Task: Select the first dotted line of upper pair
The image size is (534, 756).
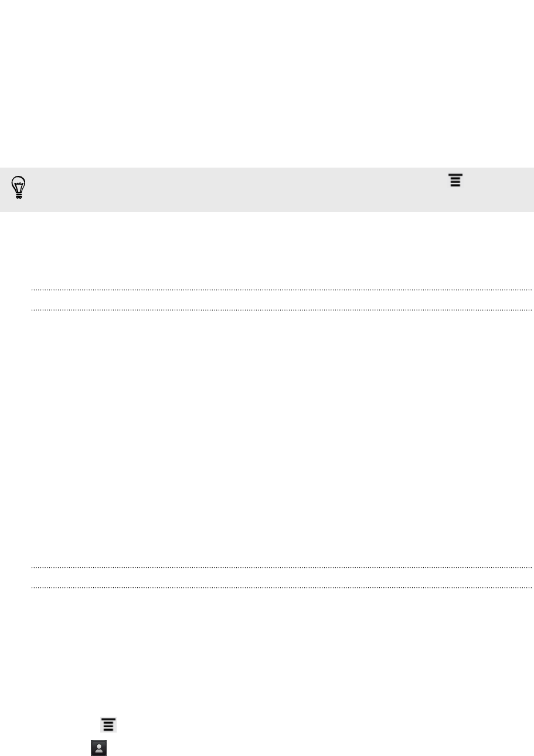Action: coord(281,290)
